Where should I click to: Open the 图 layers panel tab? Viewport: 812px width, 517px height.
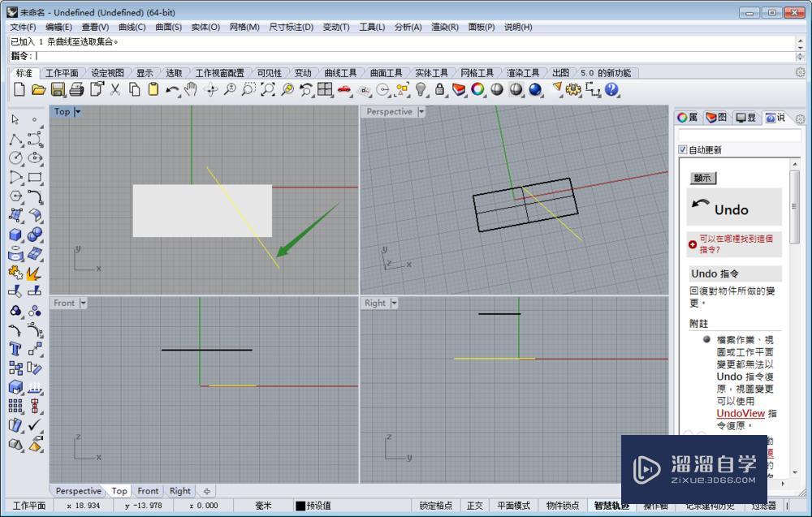click(717, 118)
